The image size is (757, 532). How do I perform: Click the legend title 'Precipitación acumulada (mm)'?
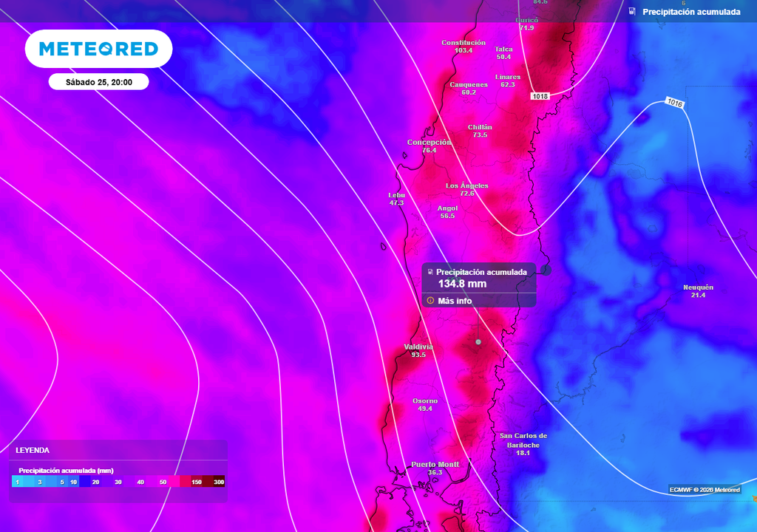66,470
